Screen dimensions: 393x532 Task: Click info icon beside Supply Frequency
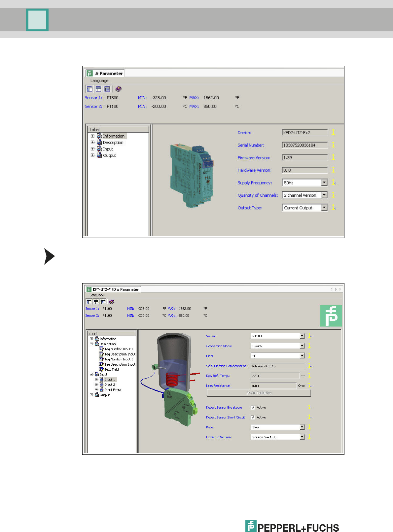334,183
